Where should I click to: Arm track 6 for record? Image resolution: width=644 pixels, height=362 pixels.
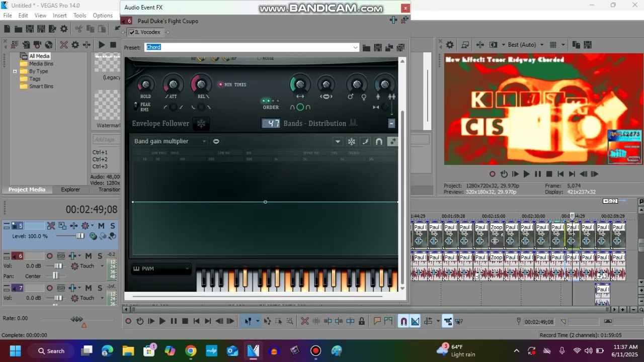[x=49, y=256]
